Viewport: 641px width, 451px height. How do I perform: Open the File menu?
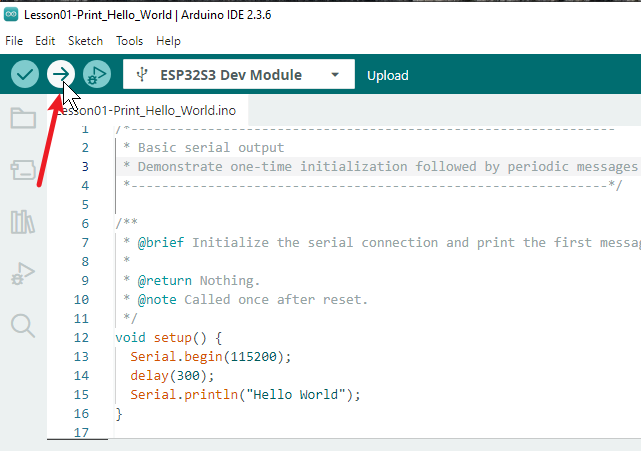tap(14, 41)
